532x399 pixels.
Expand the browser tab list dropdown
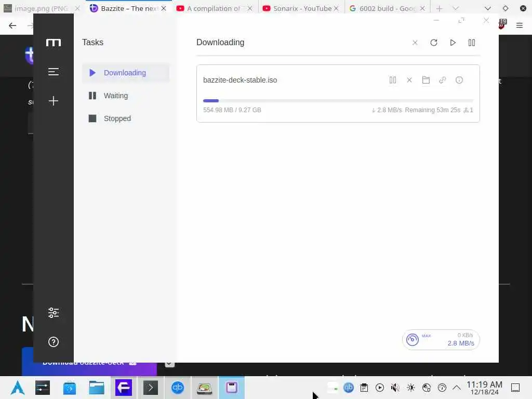click(x=456, y=8)
